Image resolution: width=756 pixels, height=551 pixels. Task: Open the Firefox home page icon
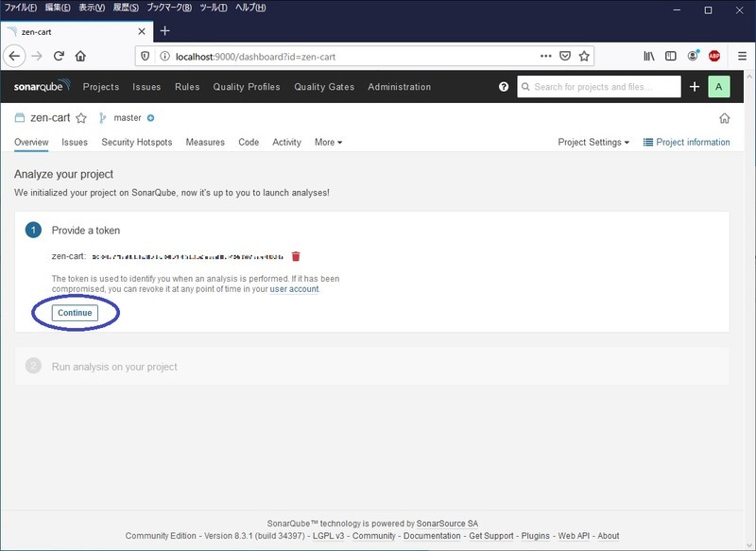click(x=80, y=57)
